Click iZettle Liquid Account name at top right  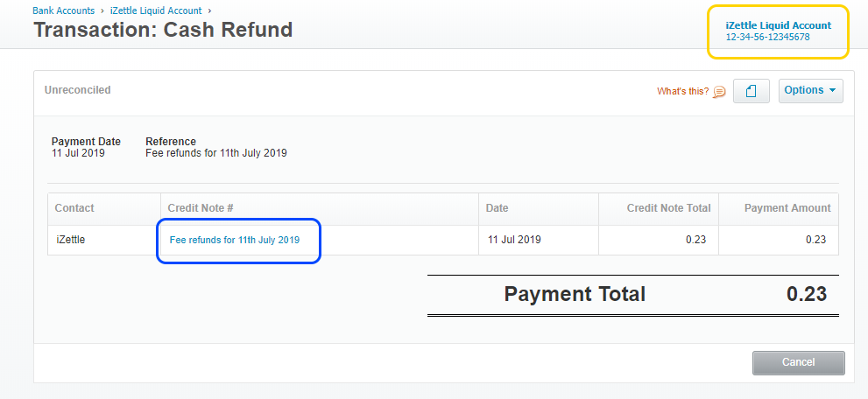778,25
